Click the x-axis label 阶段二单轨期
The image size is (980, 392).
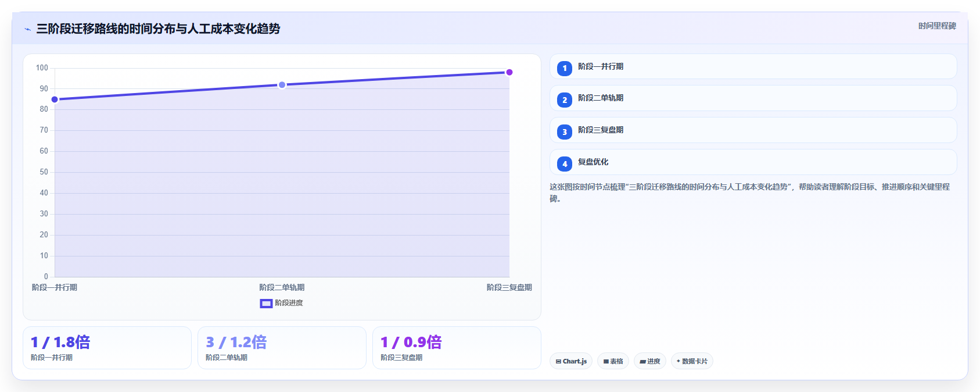coord(282,287)
